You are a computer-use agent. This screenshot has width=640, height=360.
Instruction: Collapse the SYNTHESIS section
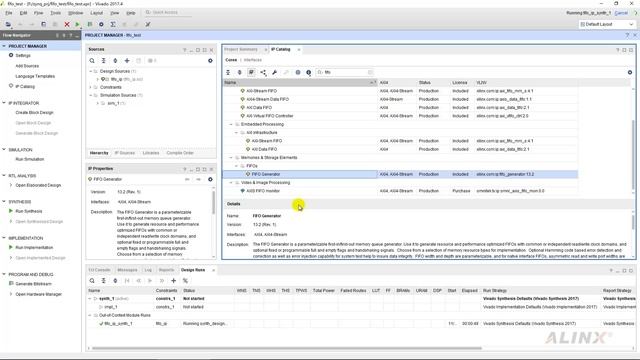(4, 202)
